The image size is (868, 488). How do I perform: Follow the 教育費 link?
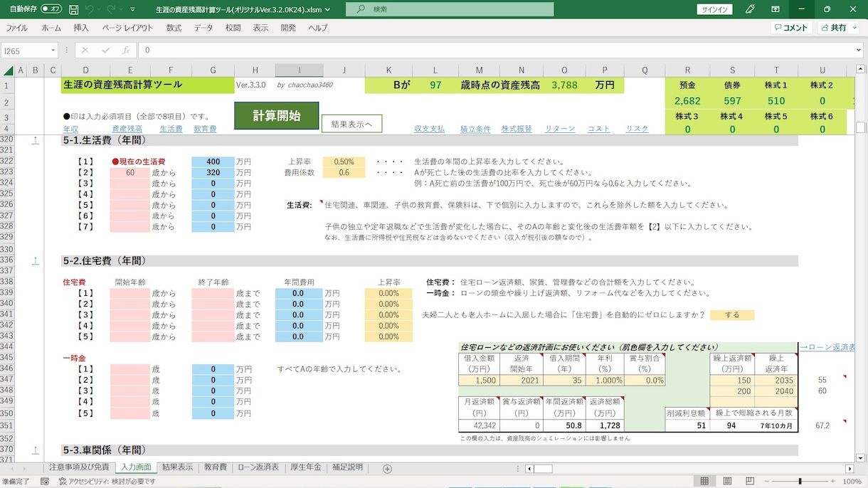[x=205, y=129]
